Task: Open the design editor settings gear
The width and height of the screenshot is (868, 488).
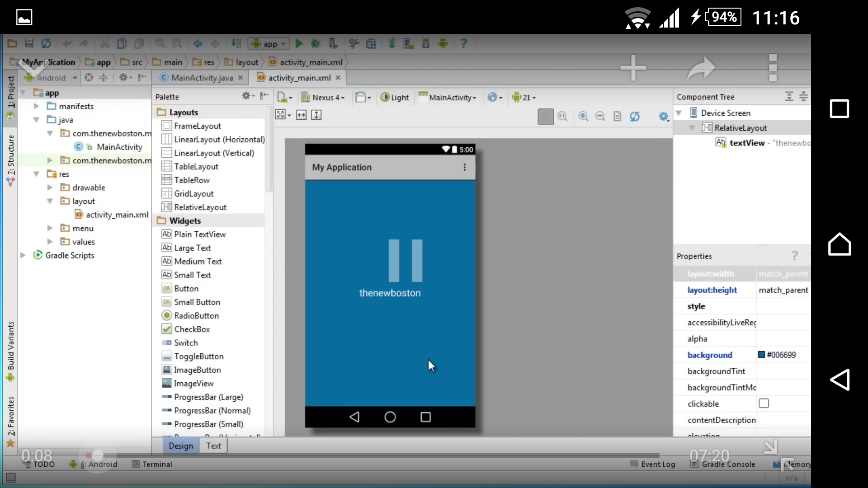Action: coord(663,117)
